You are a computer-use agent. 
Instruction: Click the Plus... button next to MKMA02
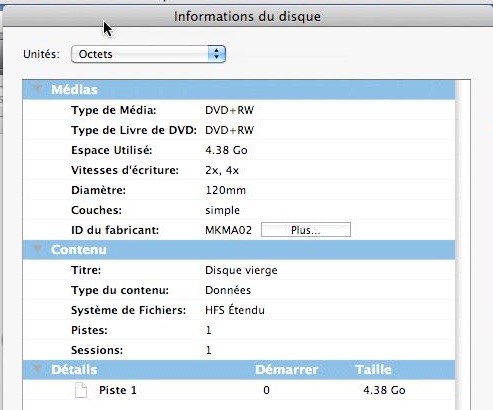pyautogui.click(x=306, y=230)
